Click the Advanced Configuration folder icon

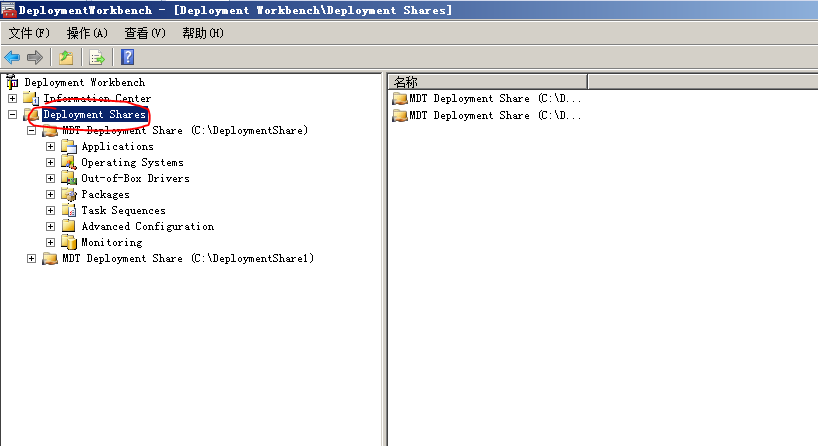pos(69,226)
